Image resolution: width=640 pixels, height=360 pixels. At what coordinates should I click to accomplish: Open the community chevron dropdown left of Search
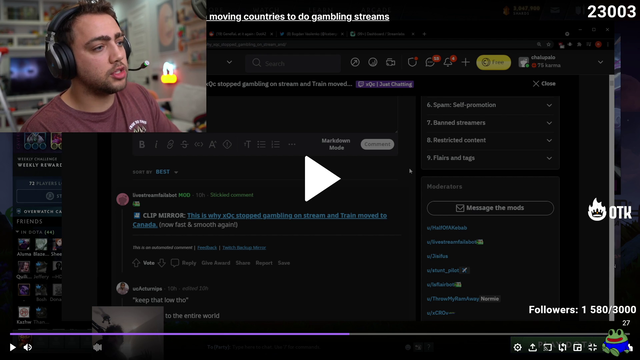tap(229, 62)
